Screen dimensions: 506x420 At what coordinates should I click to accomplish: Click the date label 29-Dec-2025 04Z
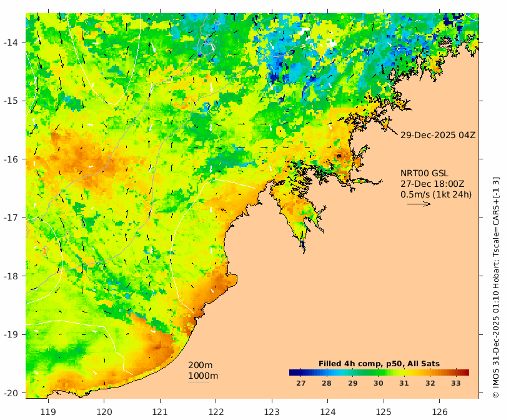coord(438,135)
